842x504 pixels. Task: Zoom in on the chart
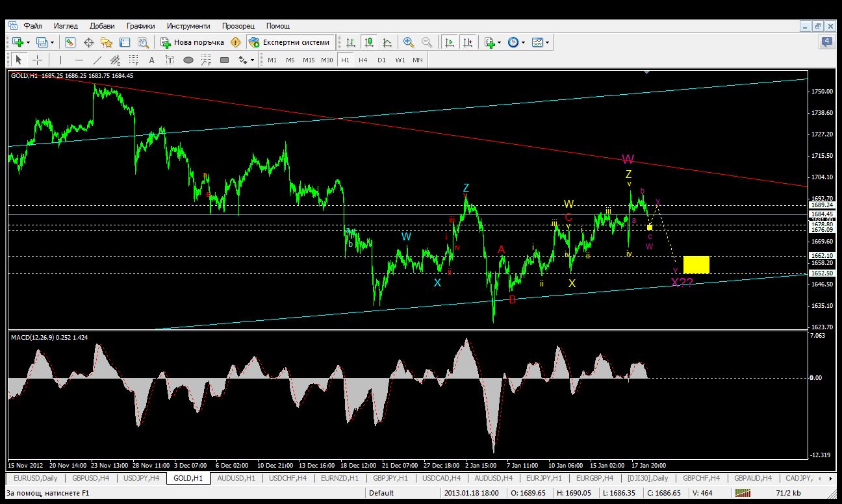409,42
